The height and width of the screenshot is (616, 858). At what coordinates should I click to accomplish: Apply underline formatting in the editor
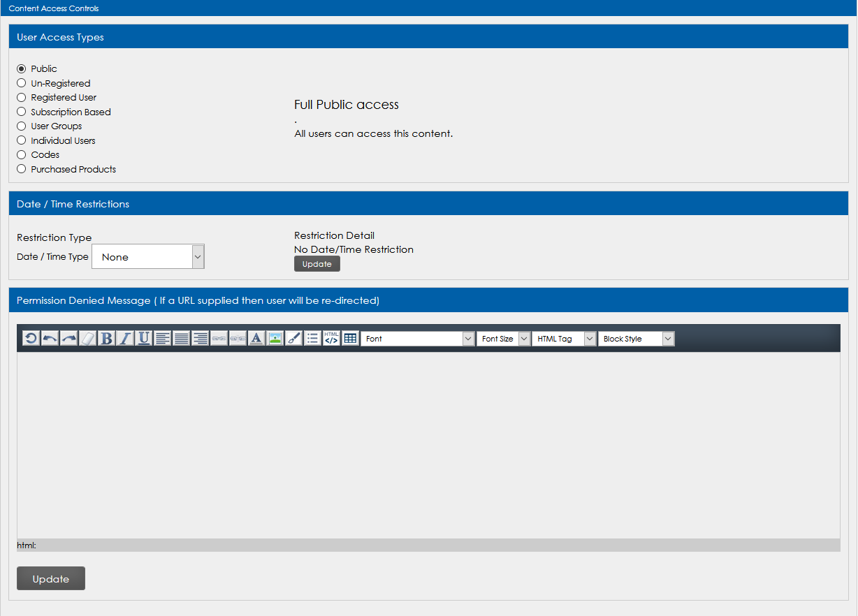(144, 338)
